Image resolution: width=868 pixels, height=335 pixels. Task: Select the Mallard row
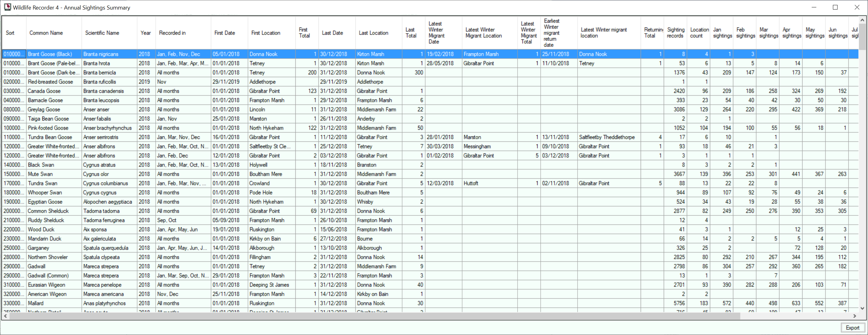(430, 303)
